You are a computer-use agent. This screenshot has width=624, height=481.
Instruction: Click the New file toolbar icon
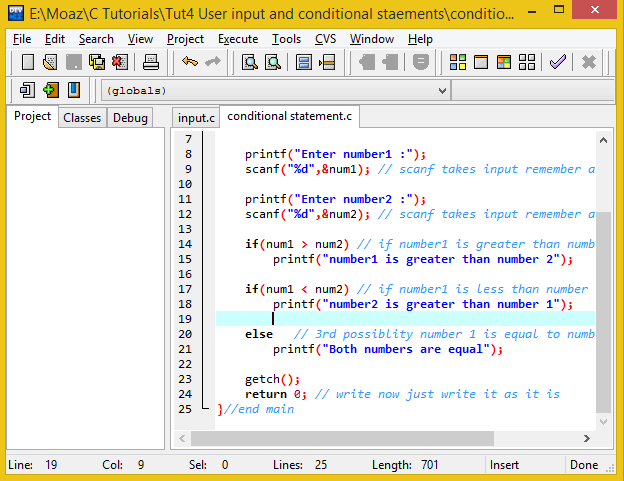[x=28, y=62]
